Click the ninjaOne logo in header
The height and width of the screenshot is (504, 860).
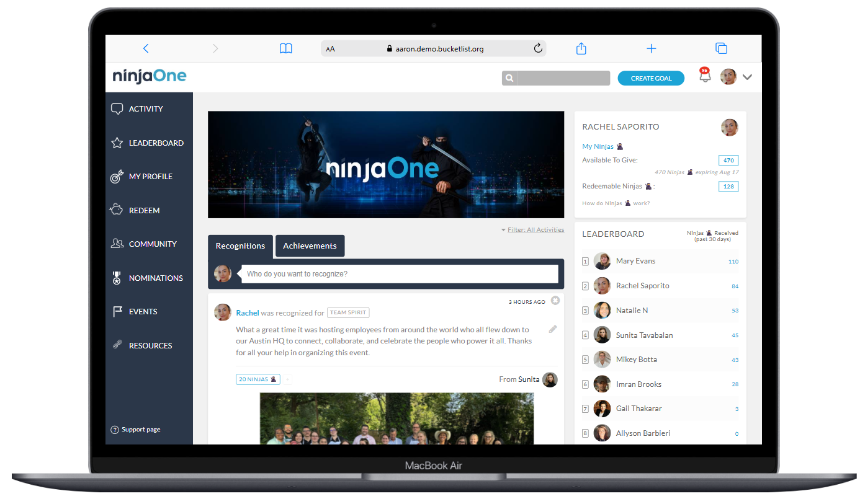coord(150,76)
